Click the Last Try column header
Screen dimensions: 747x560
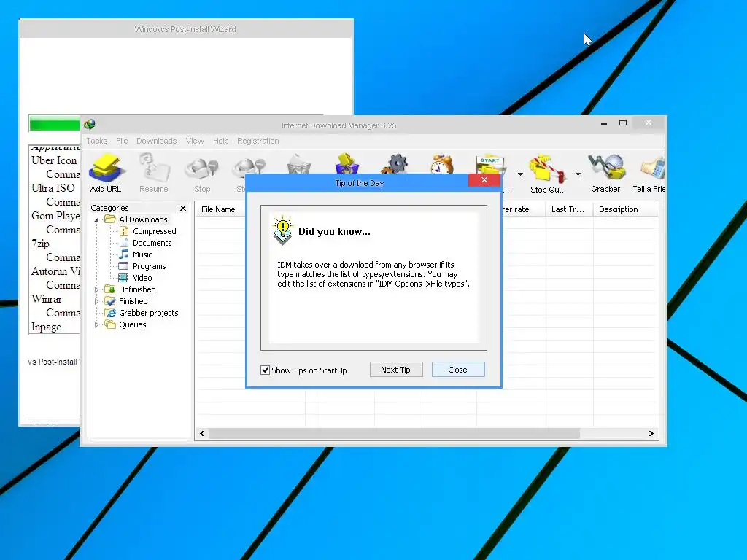(x=569, y=209)
